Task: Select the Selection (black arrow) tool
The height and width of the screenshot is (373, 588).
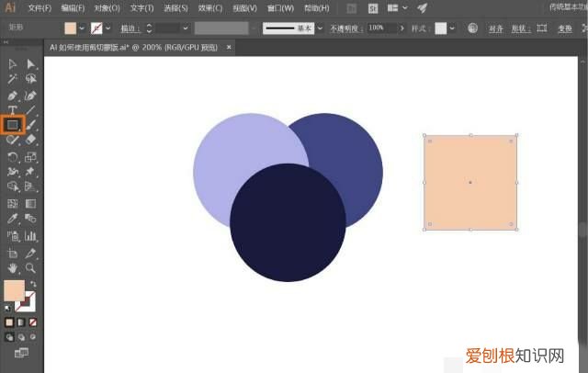Action: point(13,64)
